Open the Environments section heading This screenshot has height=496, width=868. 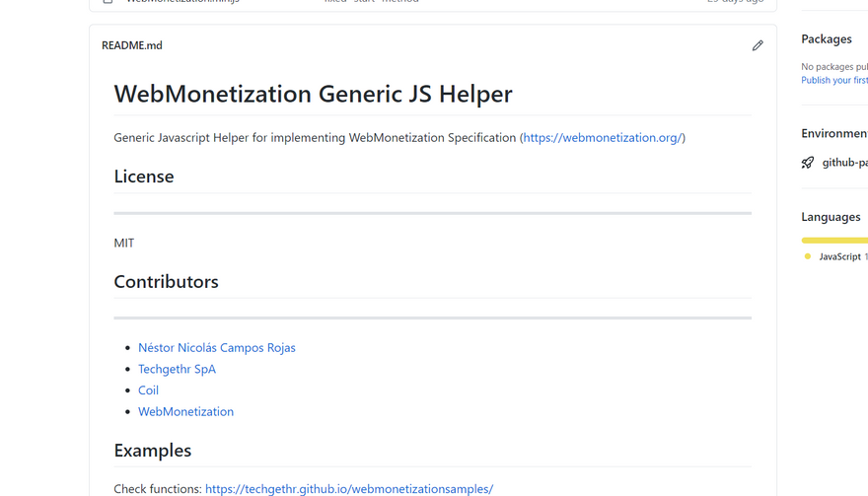(833, 133)
